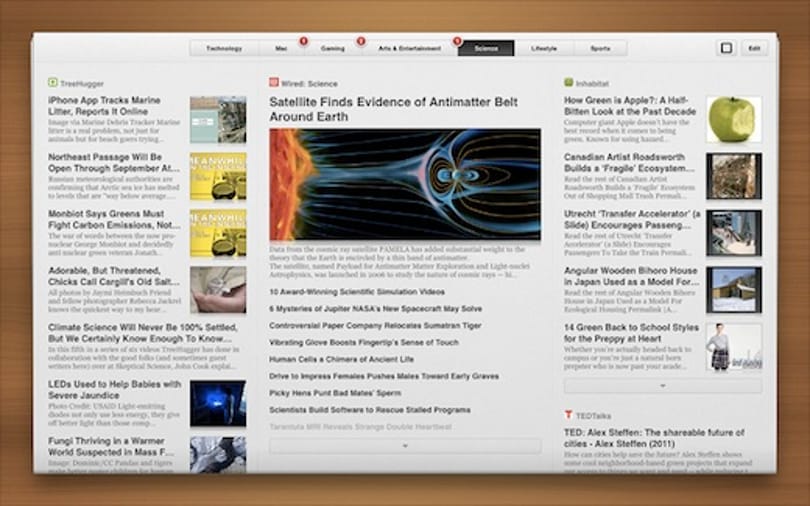The height and width of the screenshot is (506, 810).
Task: Open the Back to School fashion thumbnail
Action: tap(734, 346)
